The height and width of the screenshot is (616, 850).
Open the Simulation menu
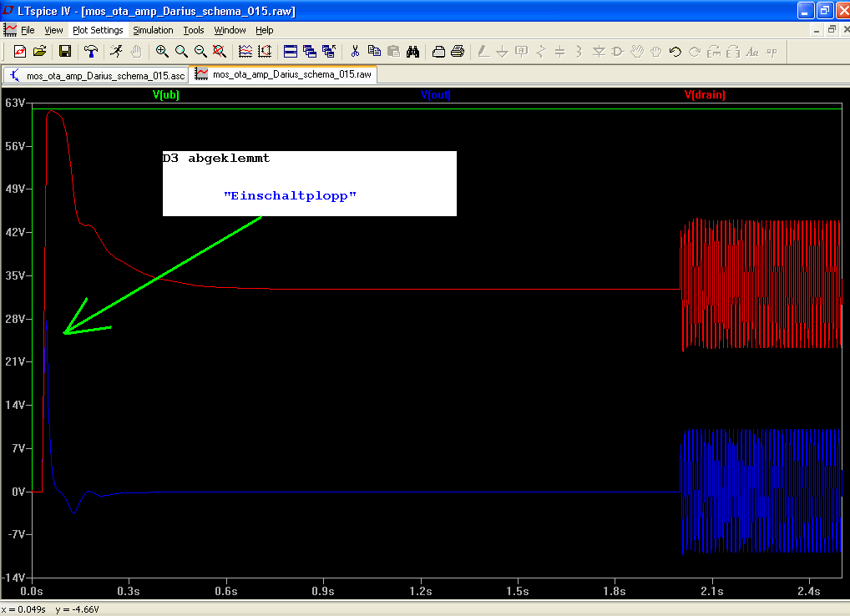click(x=154, y=30)
